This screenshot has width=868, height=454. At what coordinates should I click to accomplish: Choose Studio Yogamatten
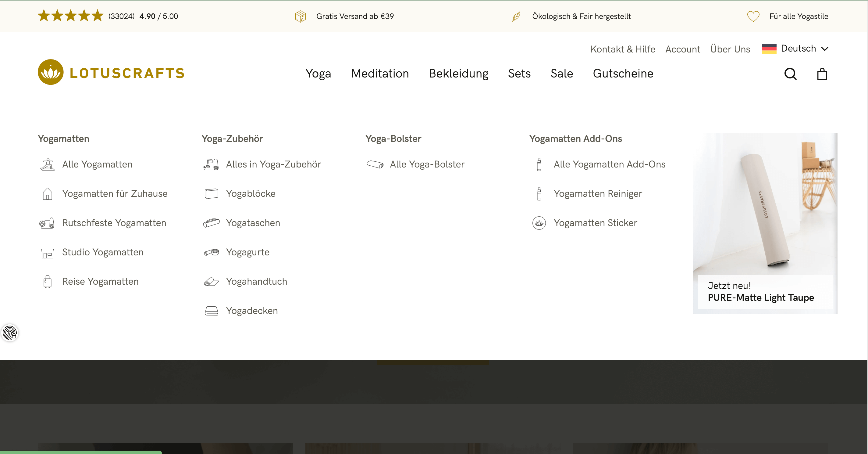coord(103,252)
